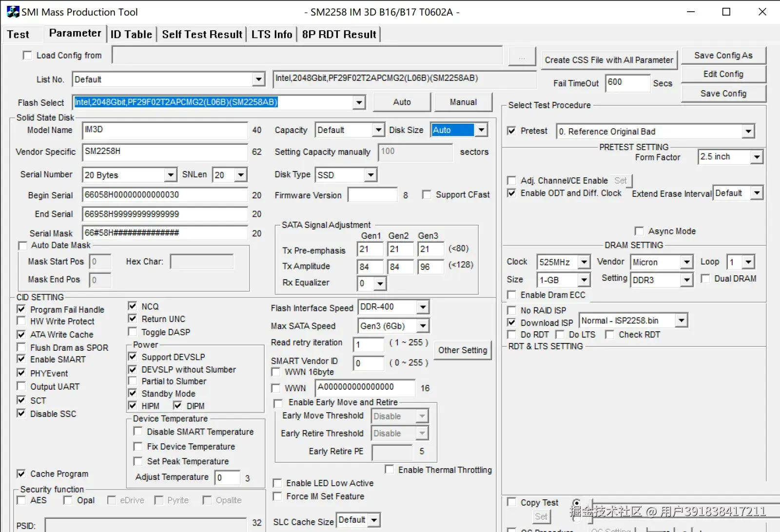Viewport: 780px width, 532px height.
Task: Click the Firmware Version input field
Action: (372, 195)
